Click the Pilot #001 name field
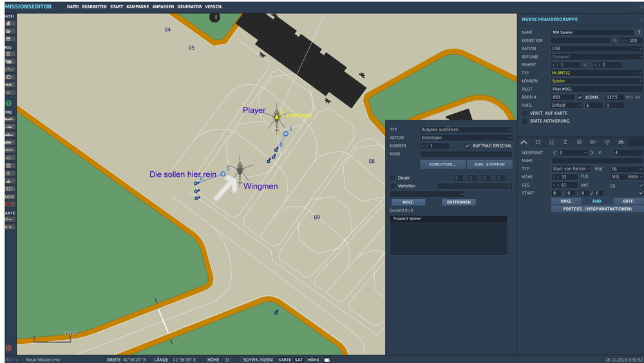 596,89
